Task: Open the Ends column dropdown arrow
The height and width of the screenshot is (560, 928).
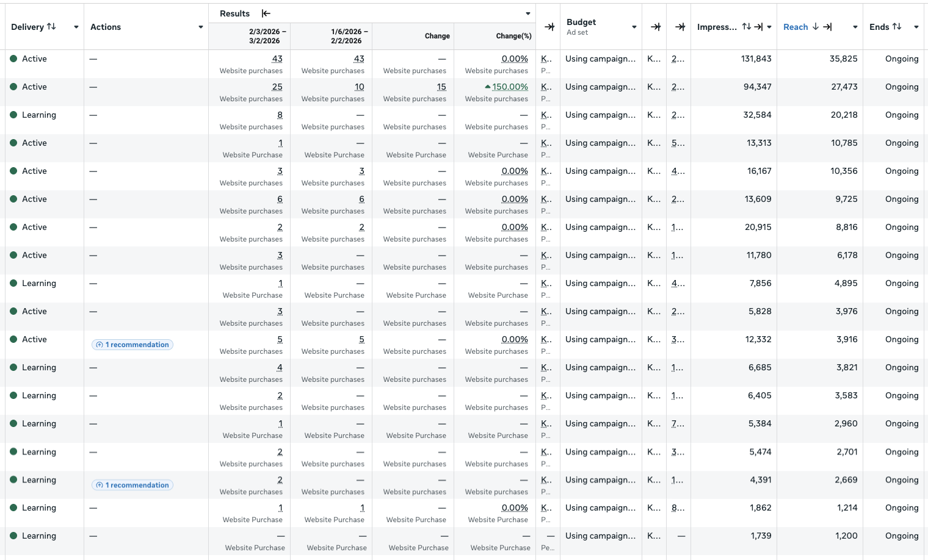Action: [x=916, y=27]
